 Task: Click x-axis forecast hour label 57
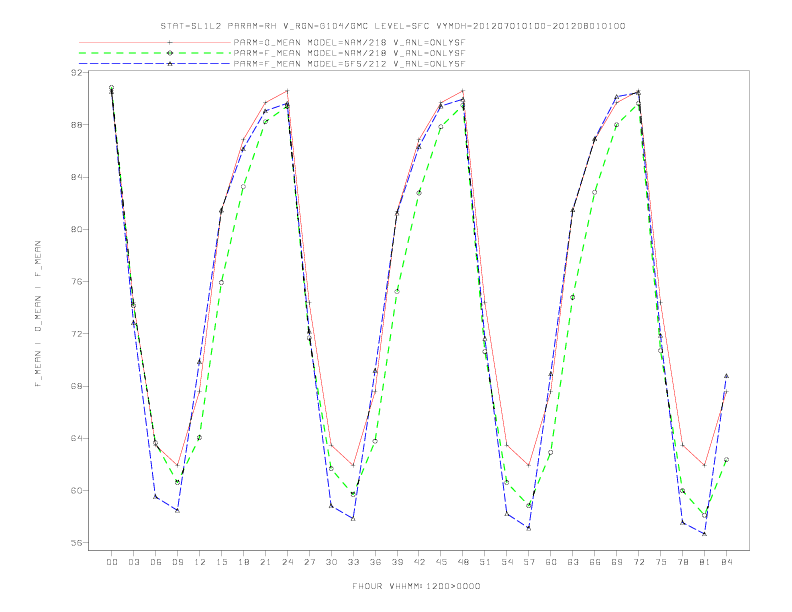click(529, 562)
